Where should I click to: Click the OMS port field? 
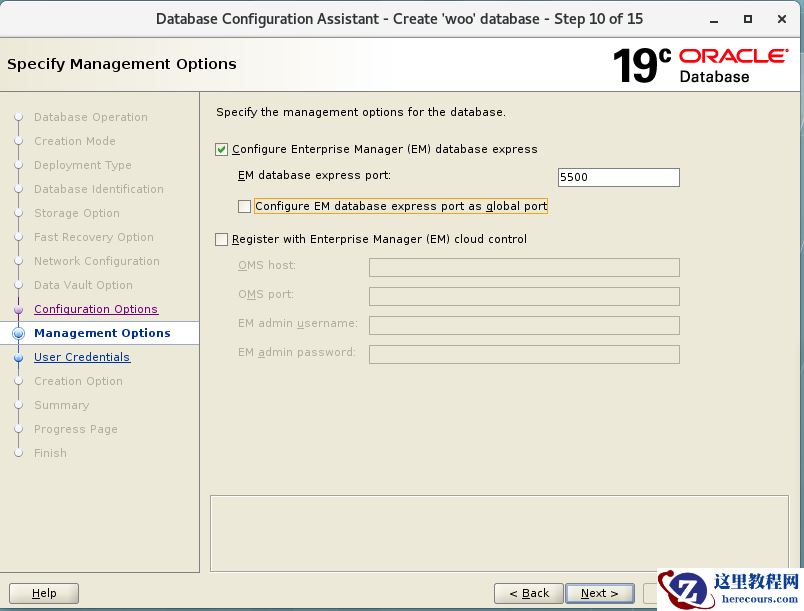[524, 296]
